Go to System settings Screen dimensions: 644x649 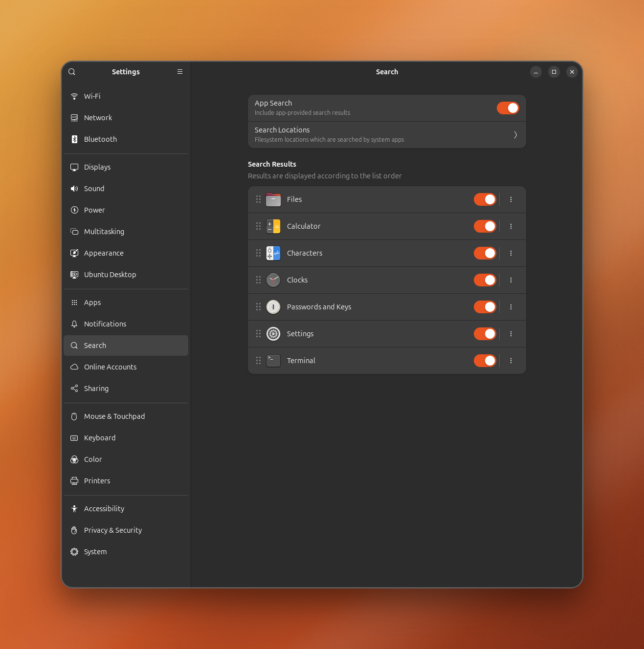[x=126, y=552]
